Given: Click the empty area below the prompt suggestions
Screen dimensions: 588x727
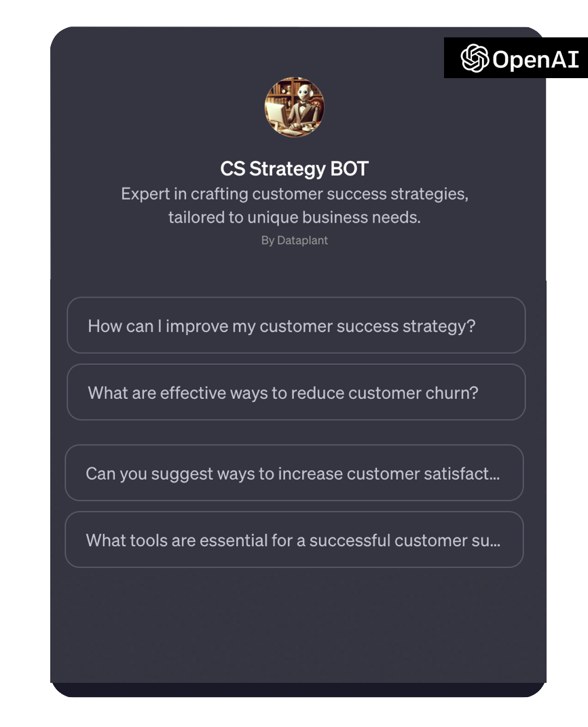Looking at the screenshot, I should 298,624.
